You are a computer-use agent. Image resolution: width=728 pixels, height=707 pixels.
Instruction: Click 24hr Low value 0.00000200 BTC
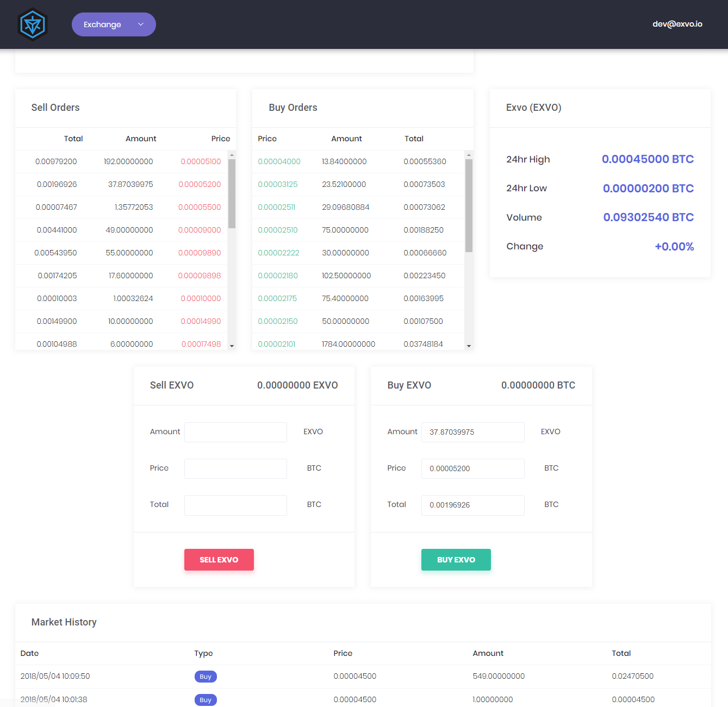[x=649, y=189]
